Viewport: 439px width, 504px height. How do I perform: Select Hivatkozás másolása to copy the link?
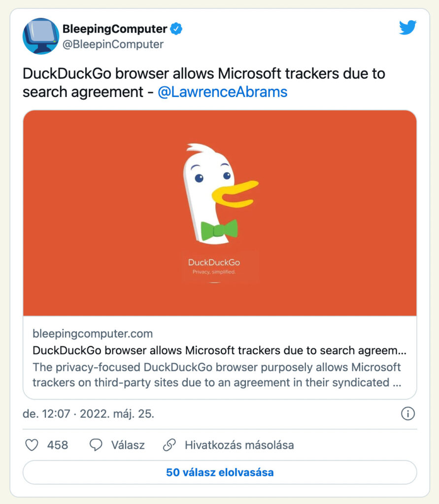click(239, 445)
